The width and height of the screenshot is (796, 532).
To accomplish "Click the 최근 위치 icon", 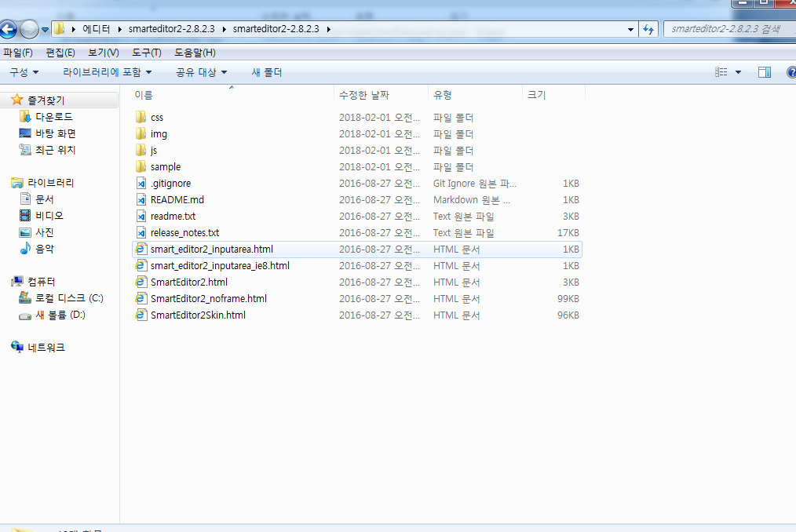I will point(25,150).
